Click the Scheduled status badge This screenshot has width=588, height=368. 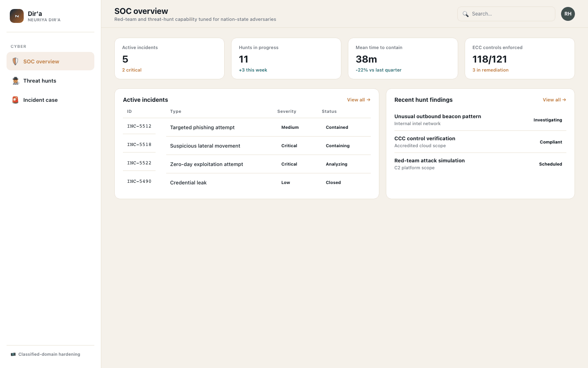[550, 164]
